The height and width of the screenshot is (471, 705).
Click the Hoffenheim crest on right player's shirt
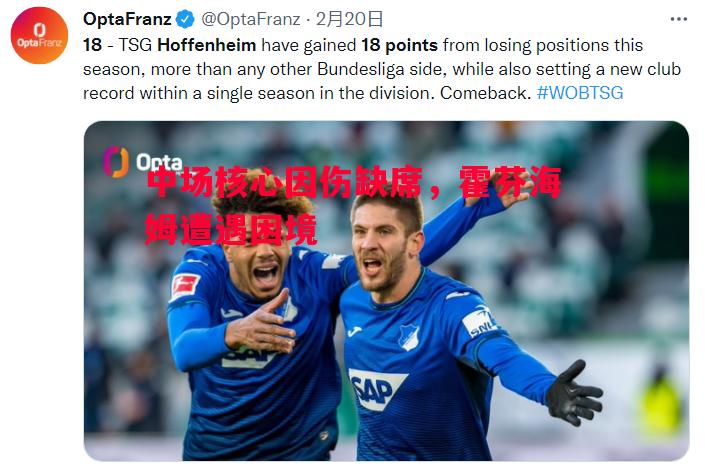pos(409,337)
